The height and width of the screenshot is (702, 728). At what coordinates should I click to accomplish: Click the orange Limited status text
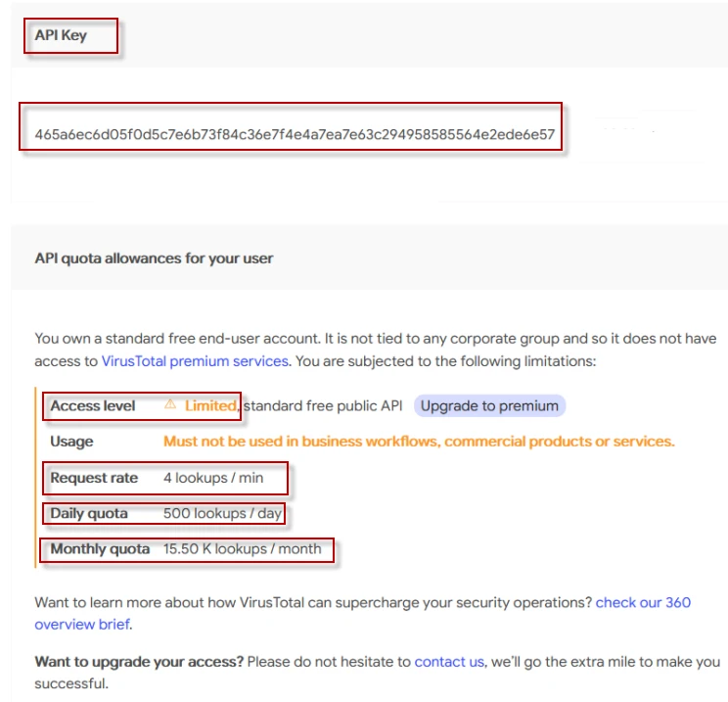coord(210,405)
